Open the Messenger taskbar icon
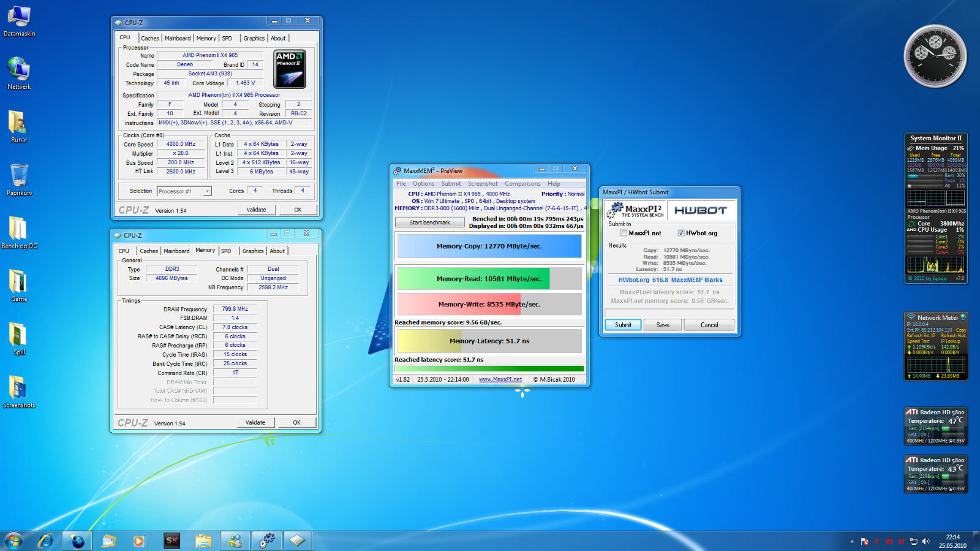The height and width of the screenshot is (551, 980). 235,541
